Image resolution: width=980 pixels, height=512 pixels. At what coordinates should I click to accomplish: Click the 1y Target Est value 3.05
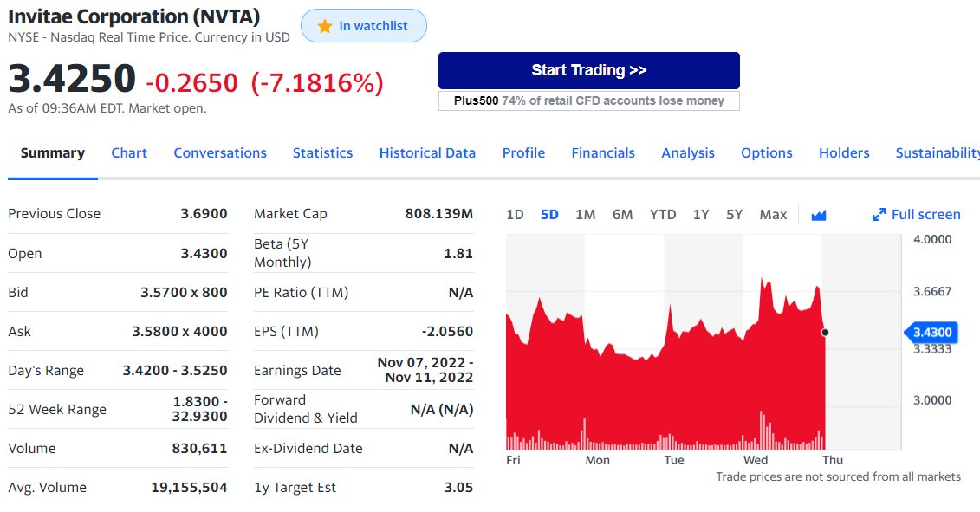458,488
